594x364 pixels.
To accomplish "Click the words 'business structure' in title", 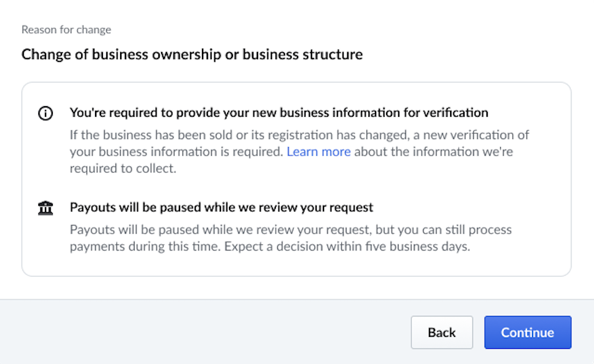I will click(302, 54).
